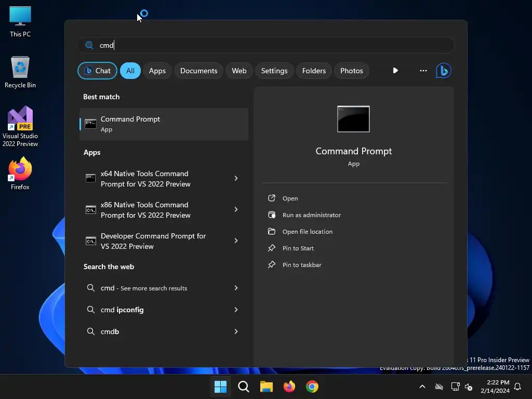Image resolution: width=532 pixels, height=399 pixels.
Task: Open Firefox from the taskbar
Action: [x=289, y=387]
